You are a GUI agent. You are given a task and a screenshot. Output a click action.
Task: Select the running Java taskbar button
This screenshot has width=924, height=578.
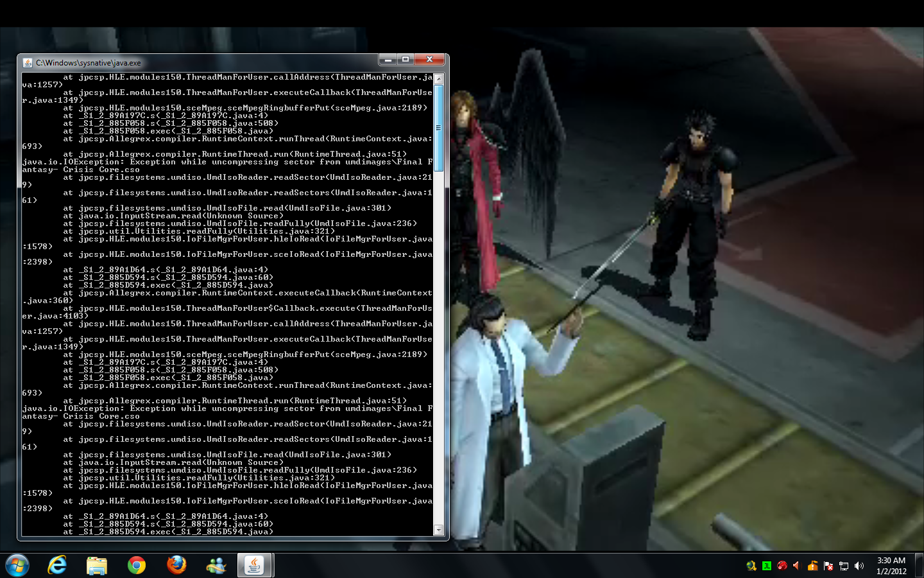[255, 565]
